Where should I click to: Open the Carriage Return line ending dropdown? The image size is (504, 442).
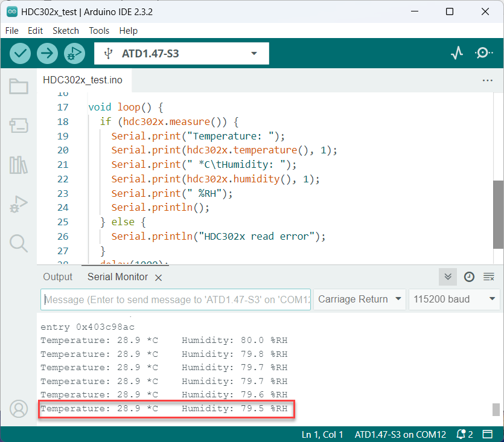click(x=360, y=299)
